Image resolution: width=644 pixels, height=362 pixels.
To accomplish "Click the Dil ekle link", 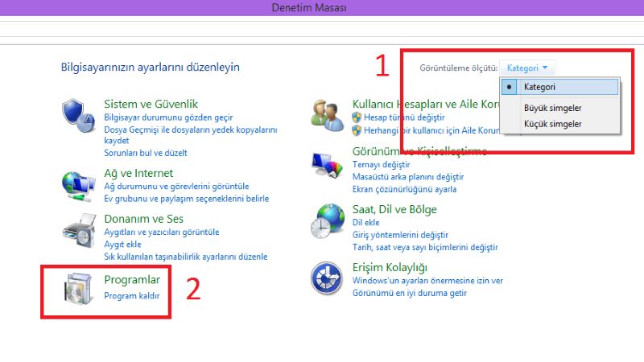I will [x=365, y=223].
